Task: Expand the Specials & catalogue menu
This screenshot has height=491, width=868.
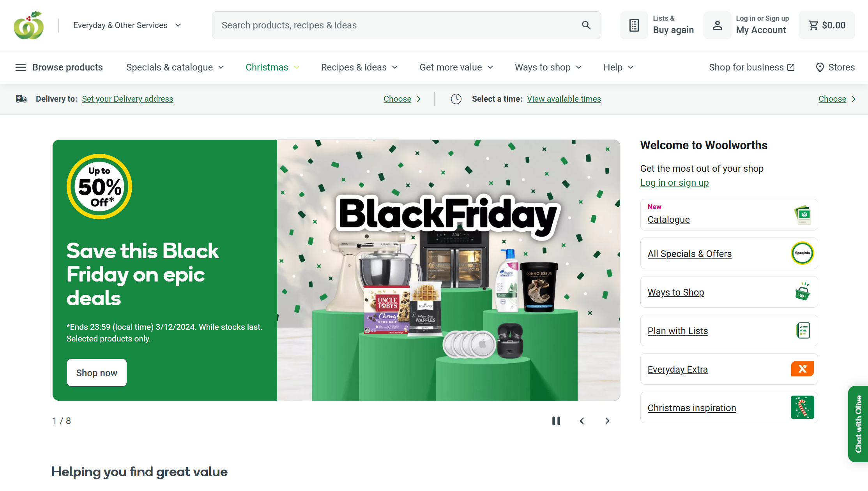Action: [175, 67]
